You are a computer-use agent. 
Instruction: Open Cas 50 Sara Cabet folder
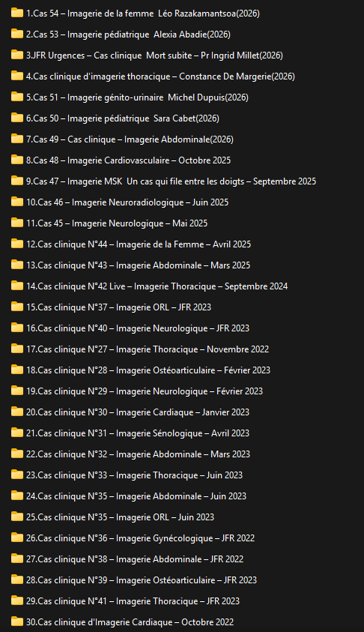(x=123, y=118)
